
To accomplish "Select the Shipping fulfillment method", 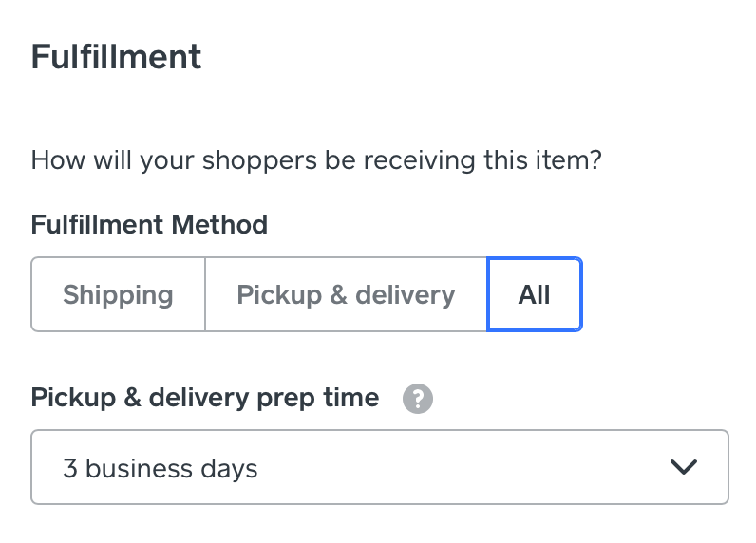I will pyautogui.click(x=118, y=294).
